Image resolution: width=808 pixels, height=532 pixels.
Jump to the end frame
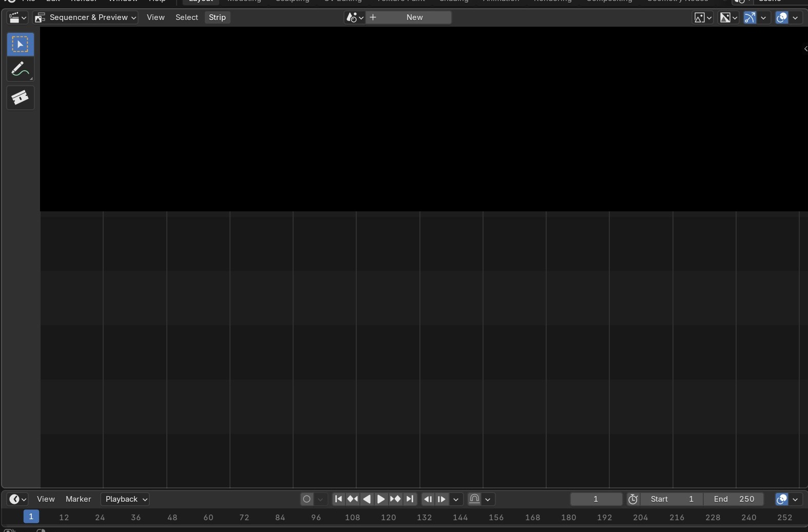click(410, 499)
